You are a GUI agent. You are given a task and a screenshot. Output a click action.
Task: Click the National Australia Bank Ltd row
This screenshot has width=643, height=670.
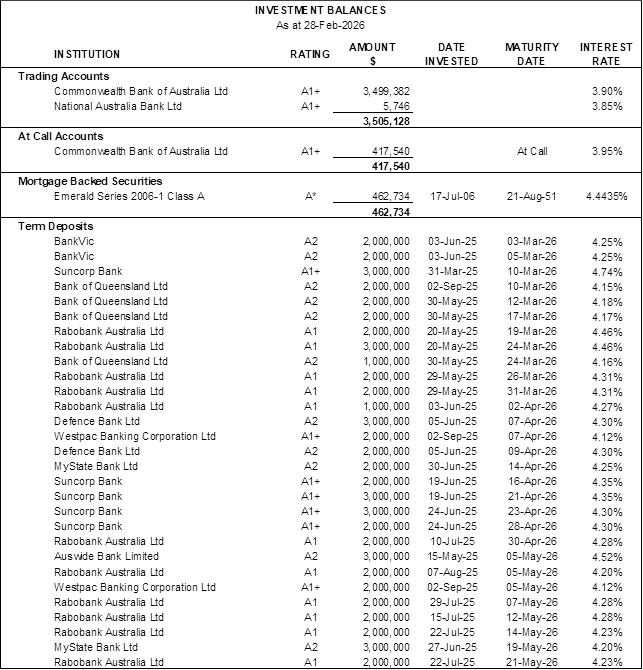(x=118, y=106)
